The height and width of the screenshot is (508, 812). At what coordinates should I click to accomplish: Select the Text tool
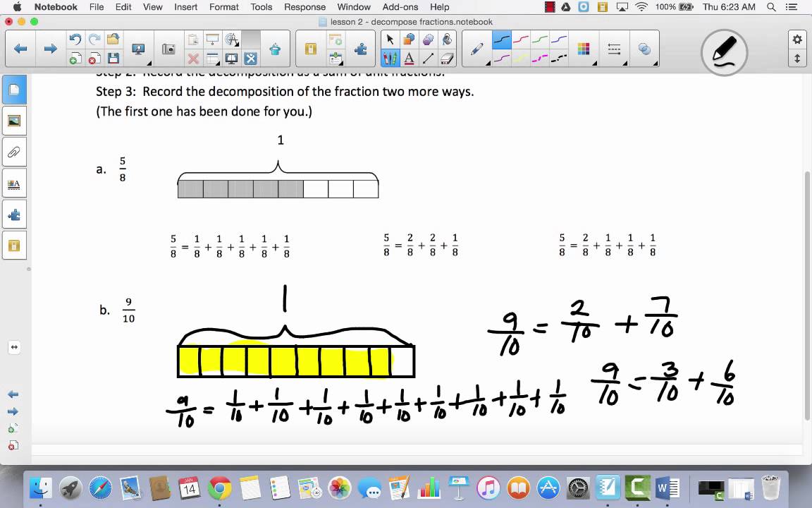pos(409,58)
